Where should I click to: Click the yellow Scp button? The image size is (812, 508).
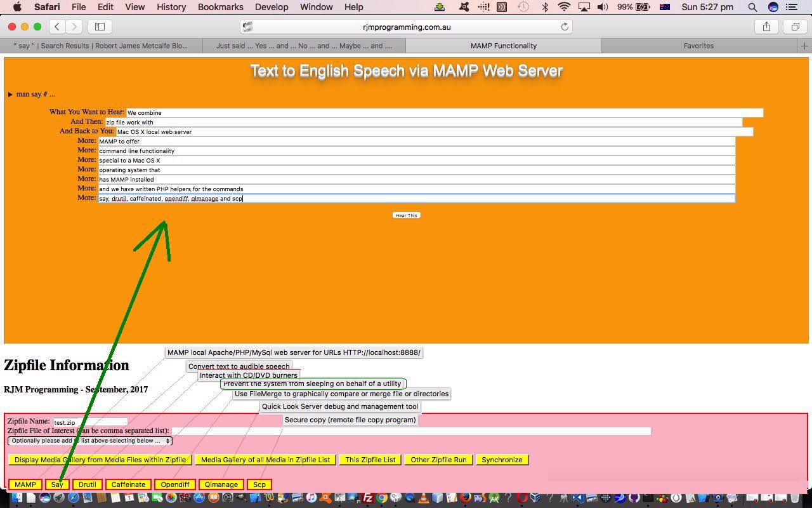coord(259,485)
